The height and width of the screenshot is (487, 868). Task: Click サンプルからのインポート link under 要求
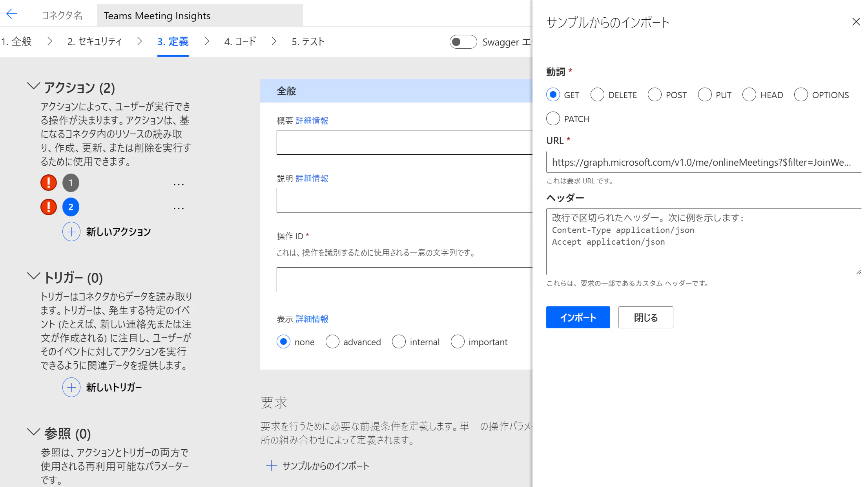pyautogui.click(x=326, y=466)
